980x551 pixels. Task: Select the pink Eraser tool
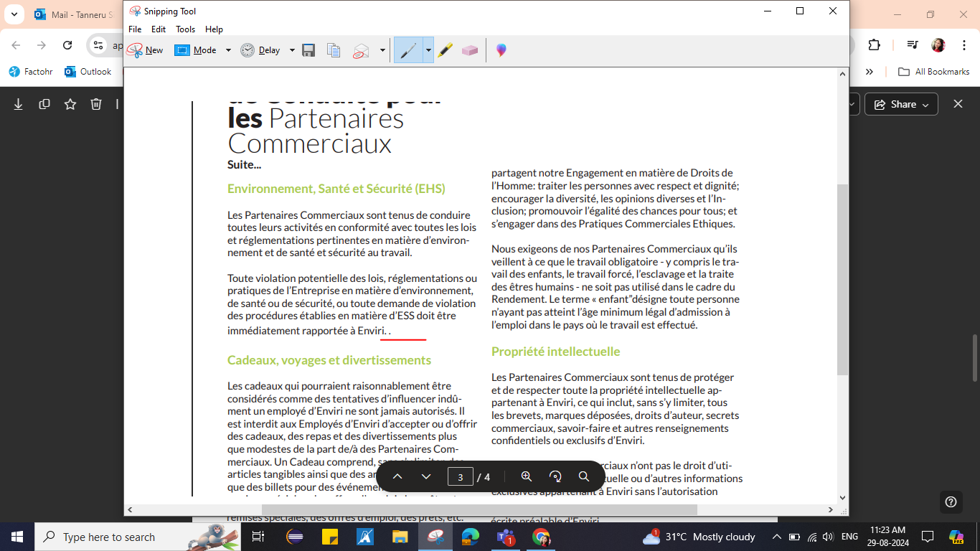[470, 50]
